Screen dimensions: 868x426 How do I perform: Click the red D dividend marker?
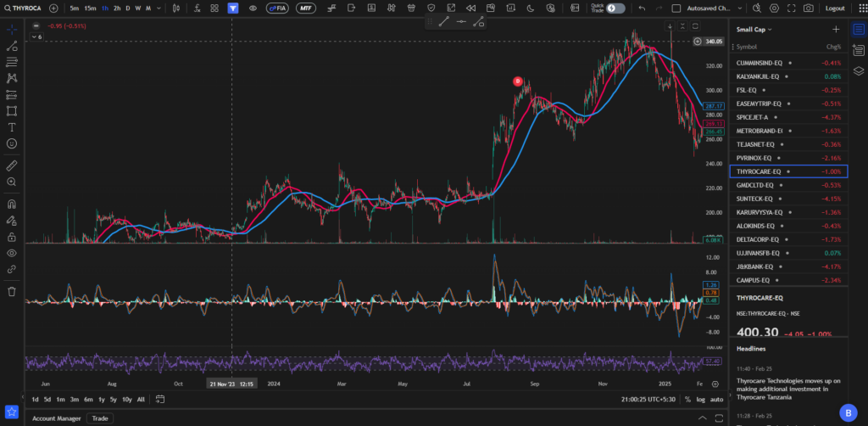tap(518, 81)
